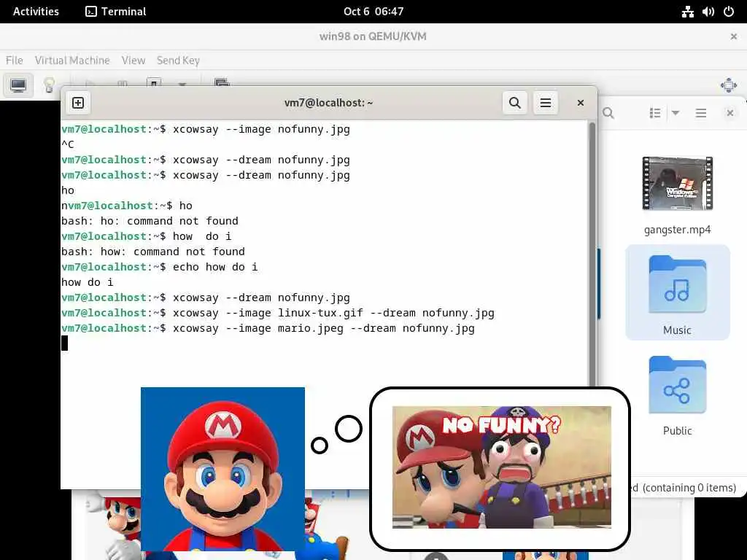The width and height of the screenshot is (747, 560).
Task: Show the graphical console in virt-manager
Action: (18, 85)
